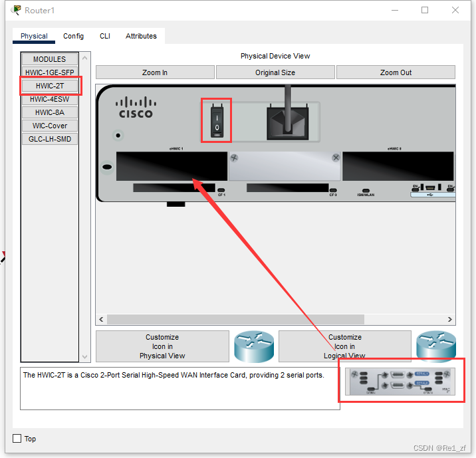Click the Cisco logo on the router

pyautogui.click(x=136, y=108)
